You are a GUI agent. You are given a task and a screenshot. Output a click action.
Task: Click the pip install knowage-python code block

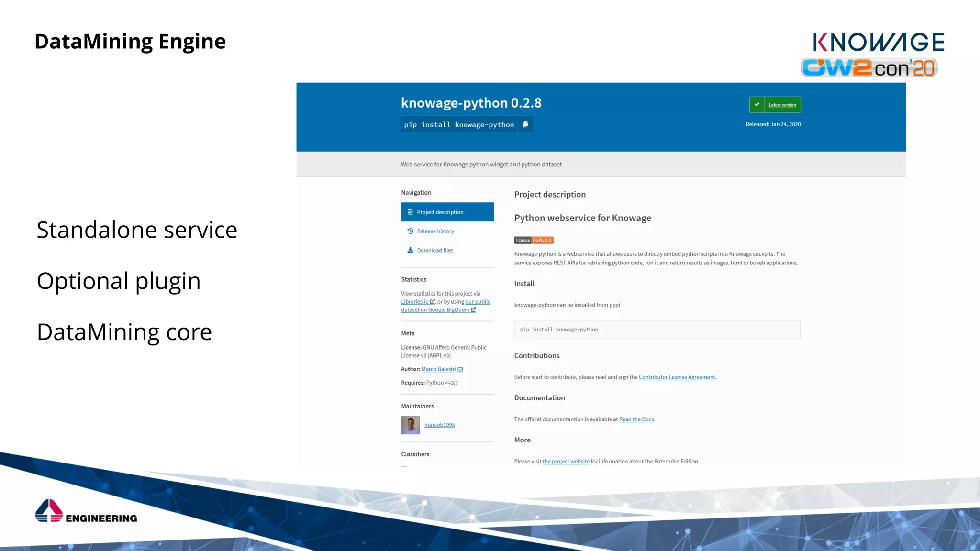click(657, 330)
